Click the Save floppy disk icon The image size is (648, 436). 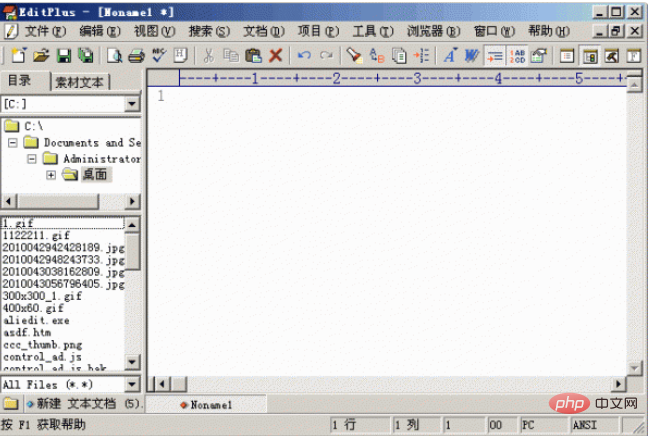64,55
